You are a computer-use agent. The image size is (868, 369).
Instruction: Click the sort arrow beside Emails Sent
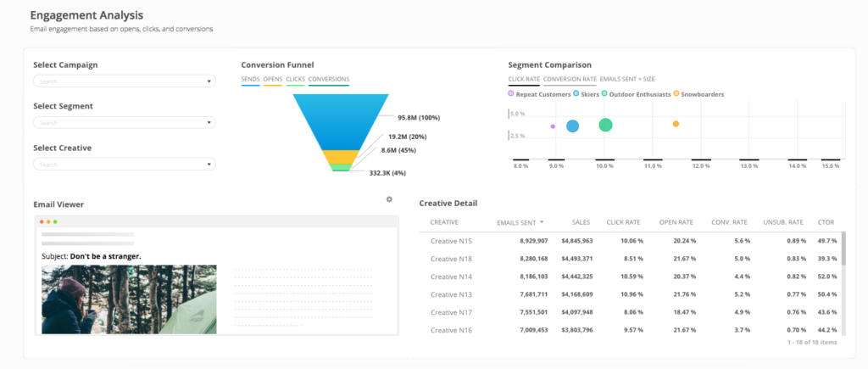pos(541,222)
